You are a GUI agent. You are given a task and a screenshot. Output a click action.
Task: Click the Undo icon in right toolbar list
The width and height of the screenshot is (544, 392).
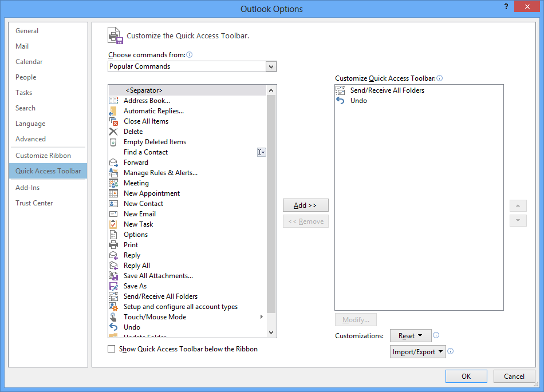[x=340, y=101]
